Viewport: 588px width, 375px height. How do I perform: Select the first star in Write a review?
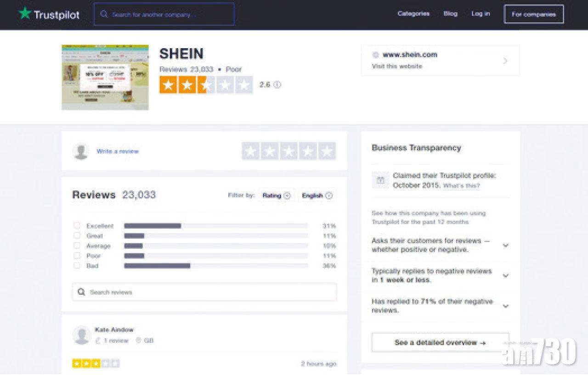[251, 151]
